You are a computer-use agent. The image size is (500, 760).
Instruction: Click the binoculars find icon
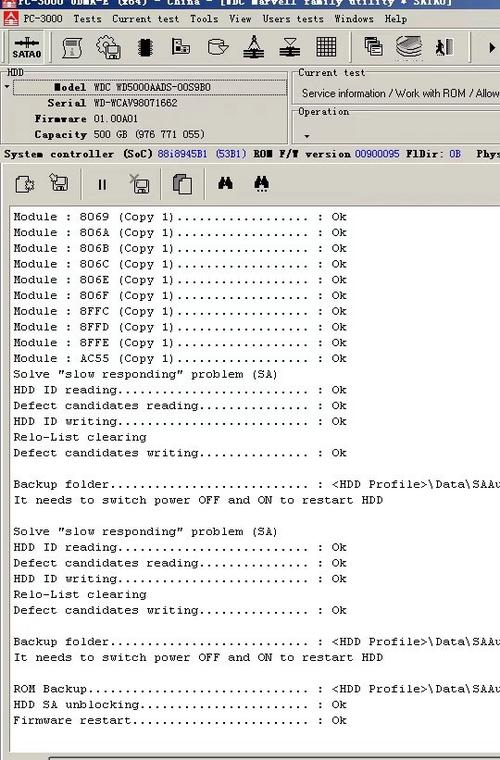pos(225,183)
